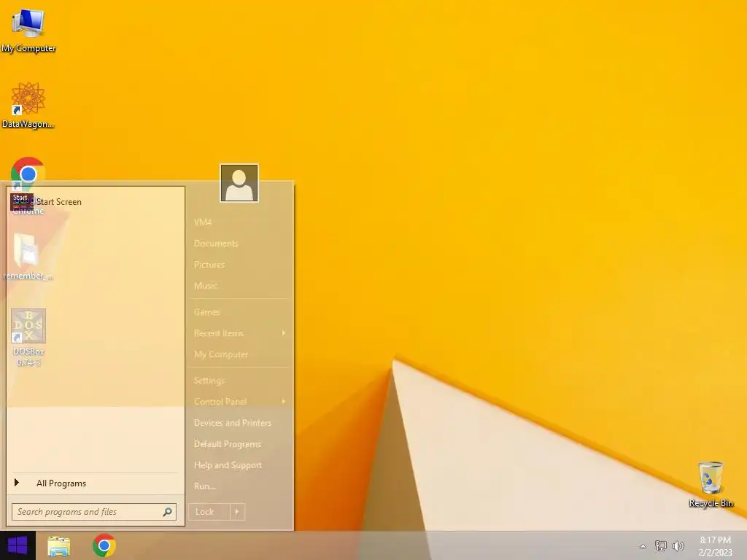Open the power options arrow beside Lock

coord(237,512)
